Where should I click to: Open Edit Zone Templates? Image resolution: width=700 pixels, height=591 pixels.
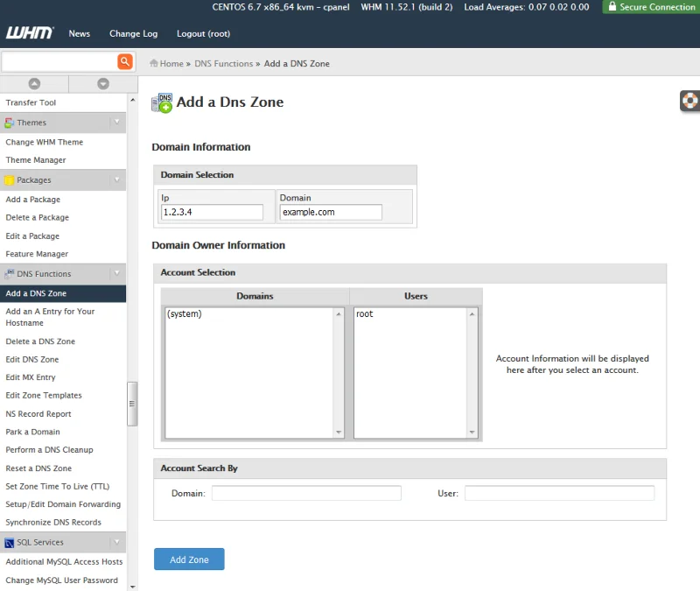[44, 396]
